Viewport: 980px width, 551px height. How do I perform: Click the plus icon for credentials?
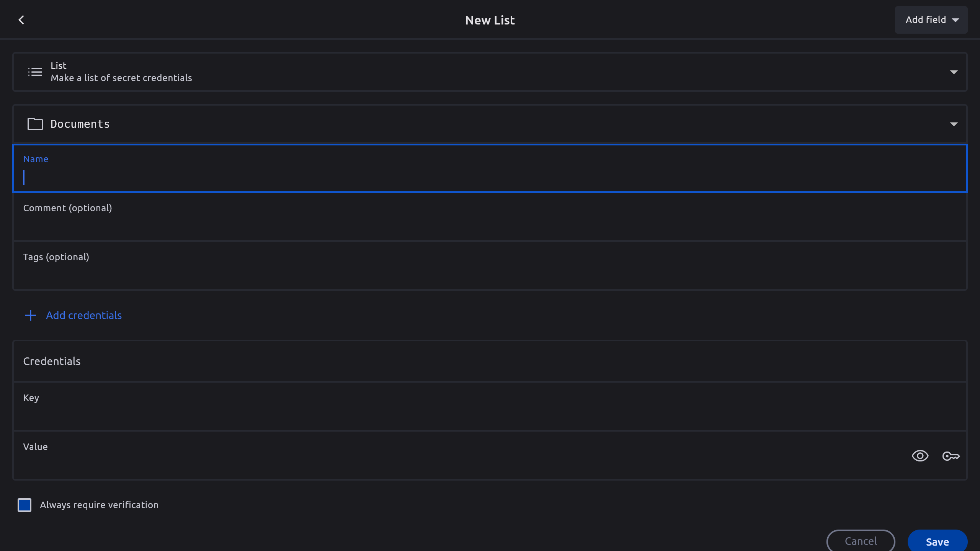30,315
